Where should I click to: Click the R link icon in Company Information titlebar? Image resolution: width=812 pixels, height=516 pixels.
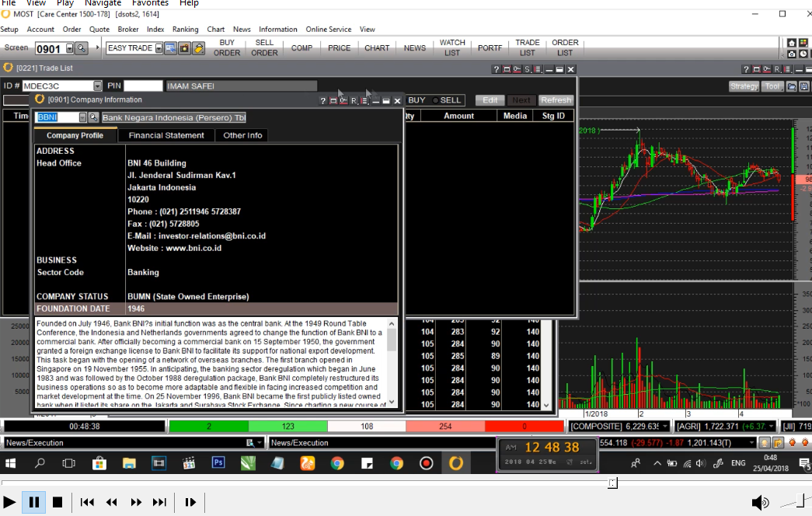[x=354, y=100]
